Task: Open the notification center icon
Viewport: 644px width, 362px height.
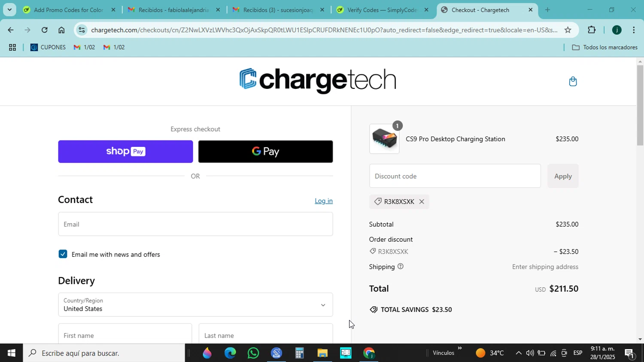Action: tap(630, 353)
